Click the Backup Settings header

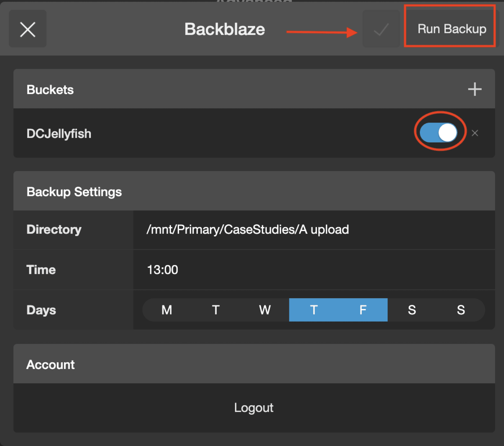coord(74,191)
